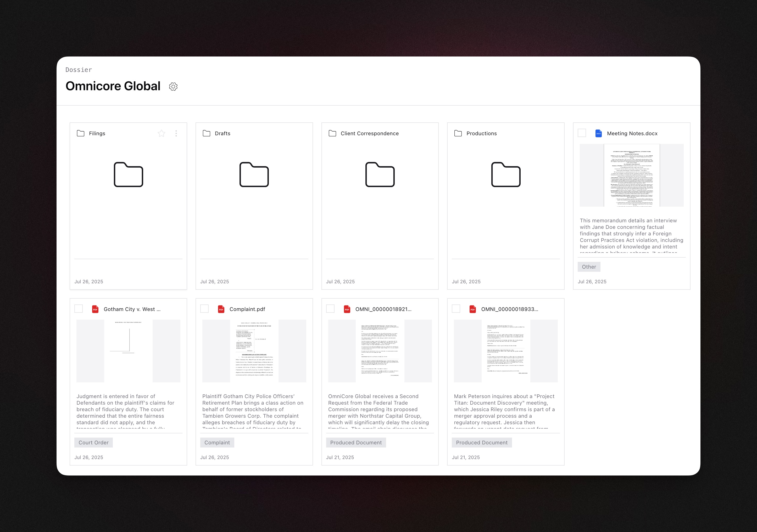Click the PDF icon for Gotham City v. West
This screenshot has width=757, height=532.
[95, 309]
